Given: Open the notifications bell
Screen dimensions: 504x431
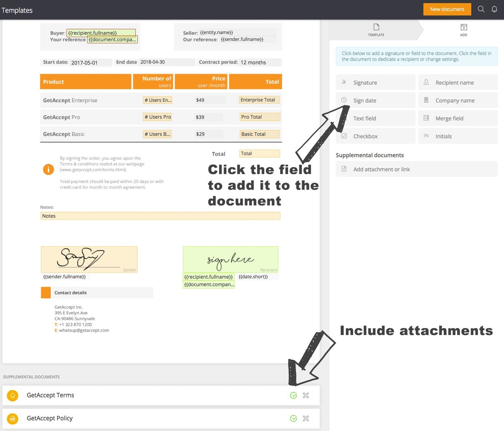Looking at the screenshot, I should tap(495, 9).
